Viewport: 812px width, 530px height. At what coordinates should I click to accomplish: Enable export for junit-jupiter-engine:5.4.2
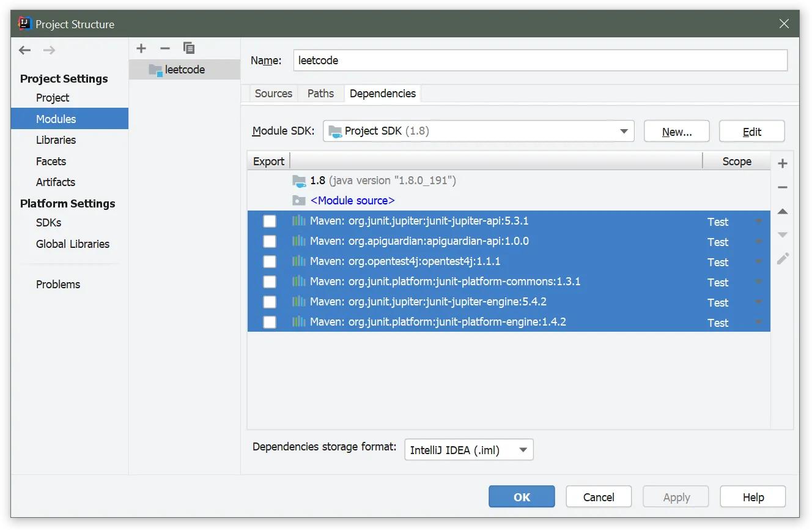click(x=270, y=302)
